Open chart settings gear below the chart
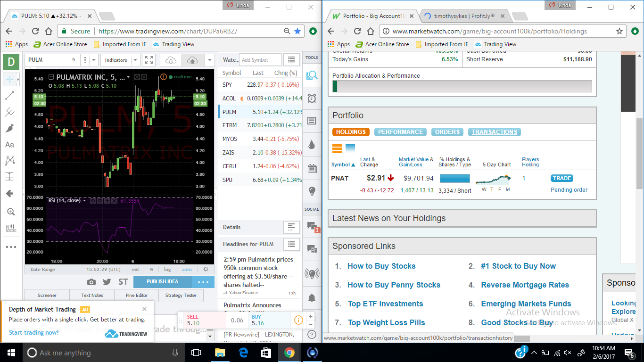The width and height of the screenshot is (644, 362). coord(206,269)
